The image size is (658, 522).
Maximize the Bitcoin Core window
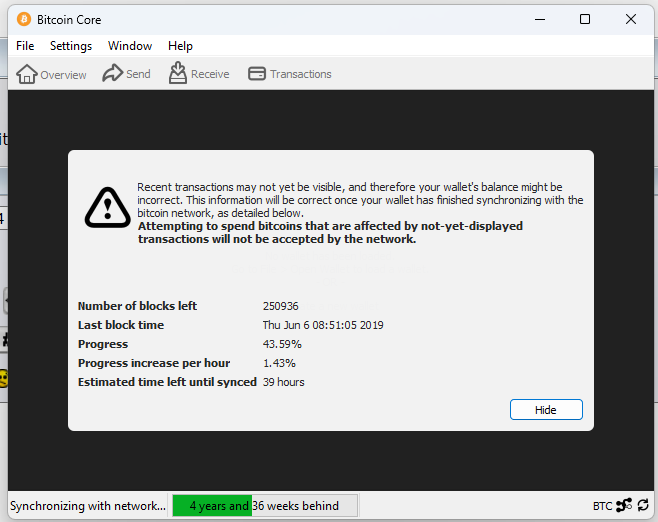click(x=585, y=19)
